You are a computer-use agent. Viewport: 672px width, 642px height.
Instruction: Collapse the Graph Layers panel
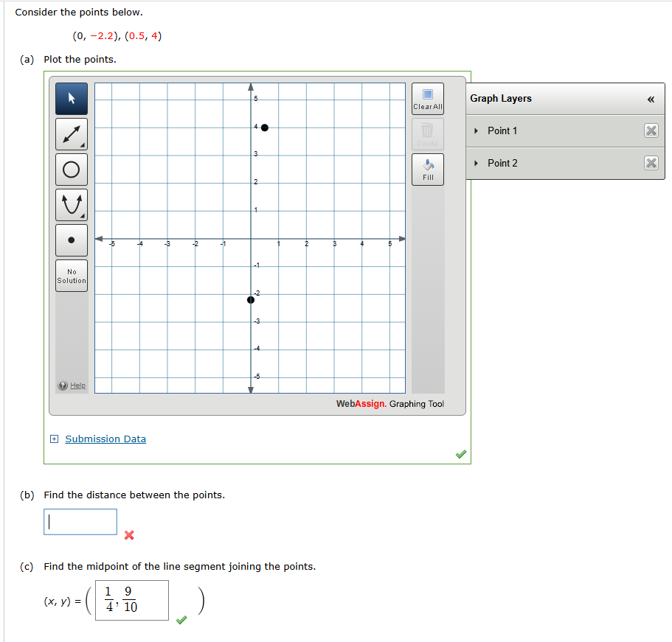click(x=651, y=98)
